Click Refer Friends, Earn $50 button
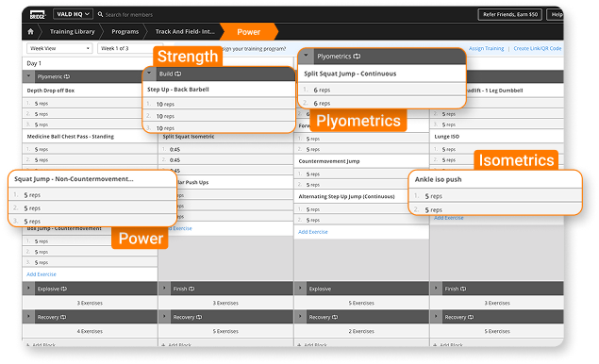This screenshot has height=364, width=599. [510, 14]
